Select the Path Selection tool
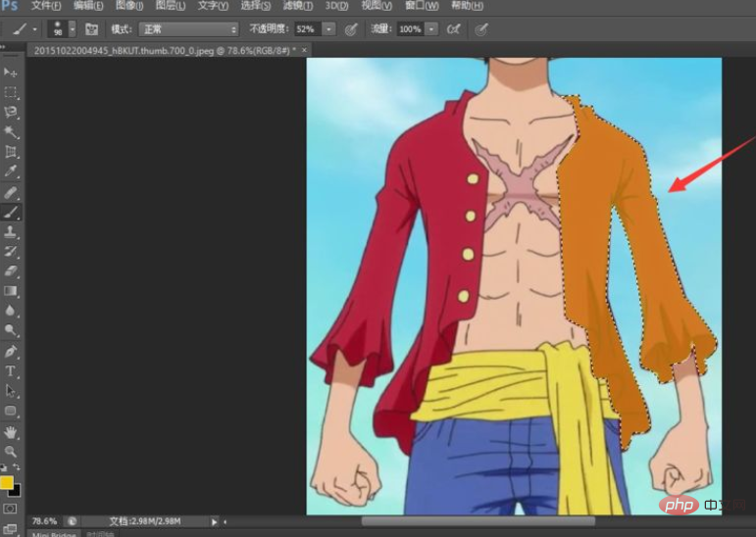Screen dimensions: 756x537 tap(11, 391)
